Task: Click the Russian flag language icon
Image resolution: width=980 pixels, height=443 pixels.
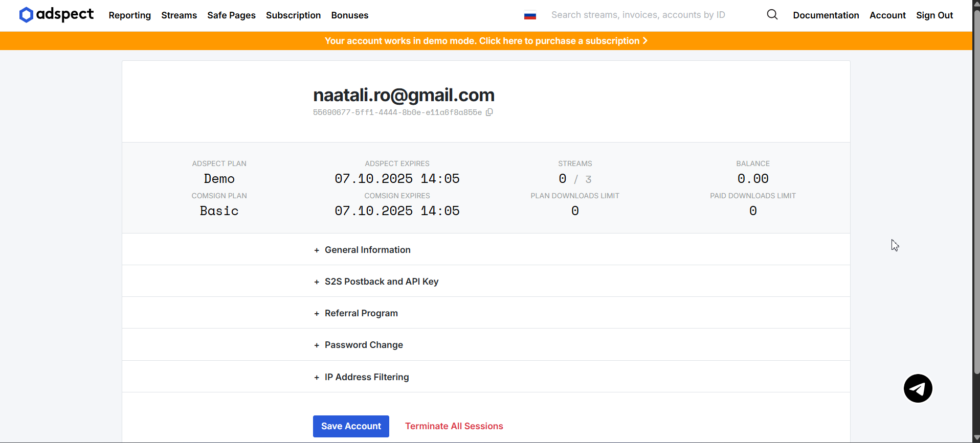Action: tap(530, 15)
